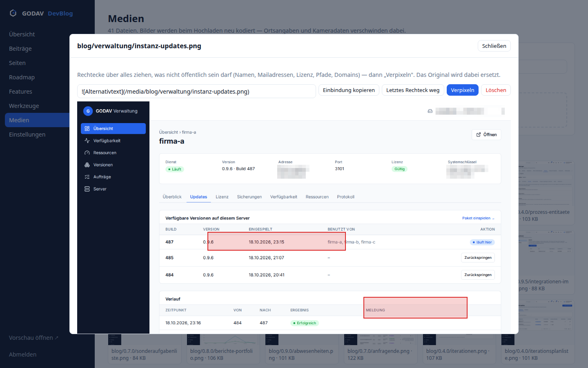Click the Ressourcen gauge icon in image sidebar
This screenshot has width=588, height=368.
point(87,153)
